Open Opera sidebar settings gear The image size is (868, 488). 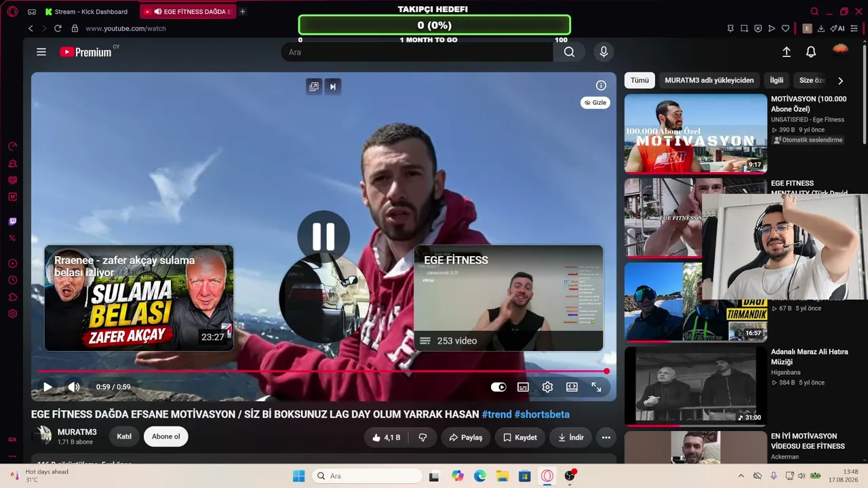click(12, 314)
